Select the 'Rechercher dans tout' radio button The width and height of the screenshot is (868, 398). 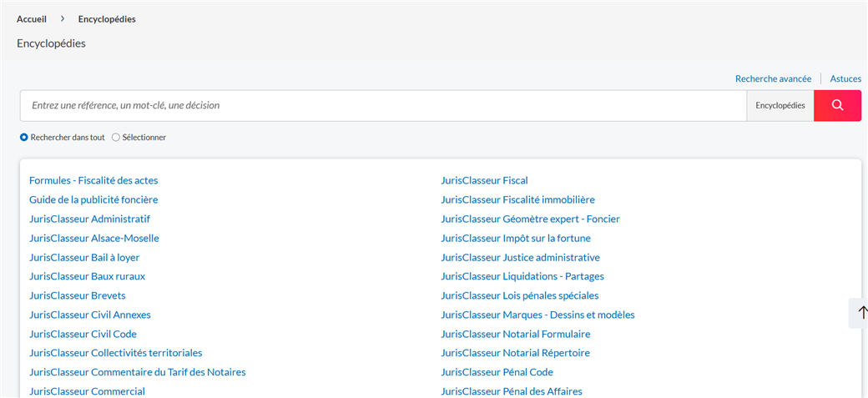point(24,138)
